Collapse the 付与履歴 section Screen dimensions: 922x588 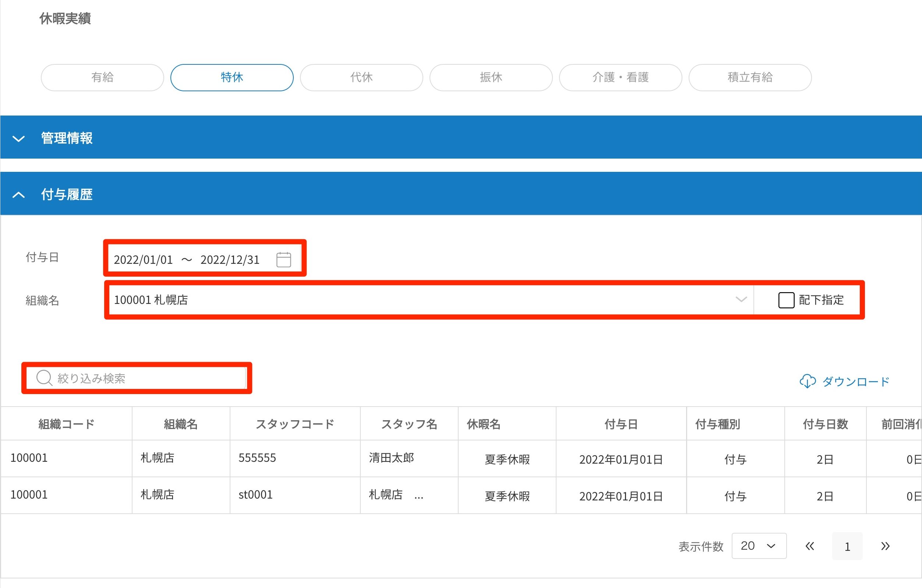(18, 195)
